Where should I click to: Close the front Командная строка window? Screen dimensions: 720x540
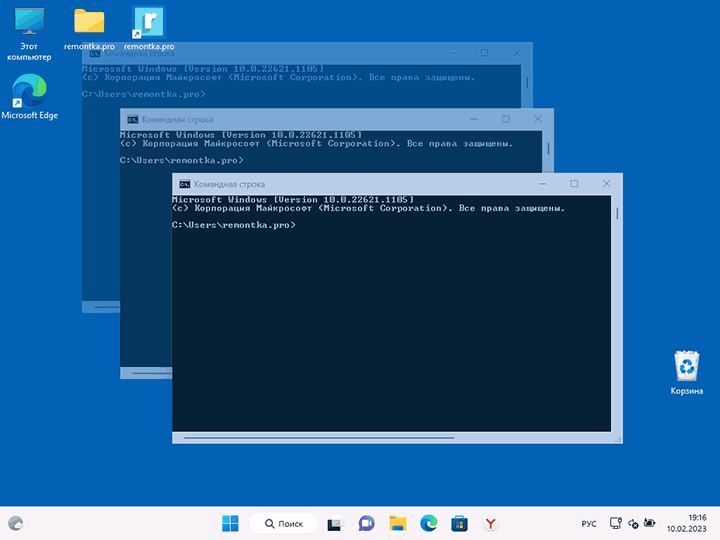click(607, 184)
